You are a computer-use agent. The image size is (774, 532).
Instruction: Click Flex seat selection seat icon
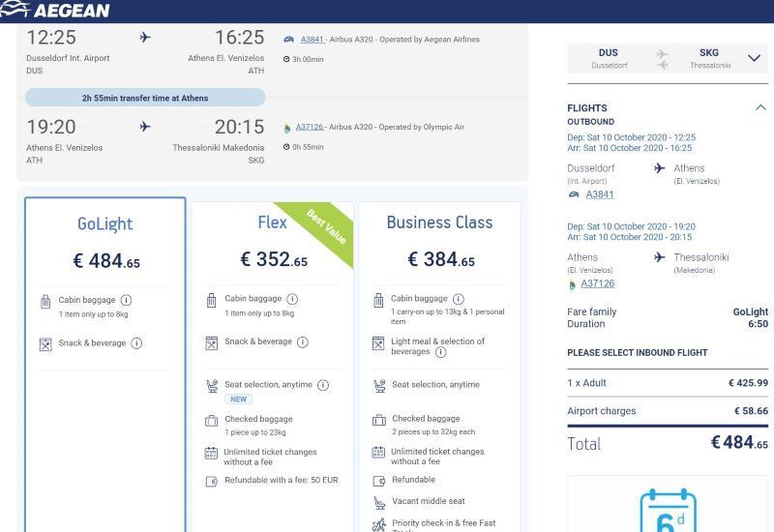coord(212,385)
